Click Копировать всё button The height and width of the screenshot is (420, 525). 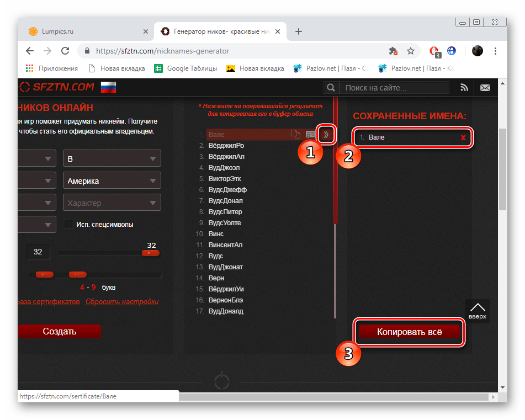pyautogui.click(x=410, y=332)
